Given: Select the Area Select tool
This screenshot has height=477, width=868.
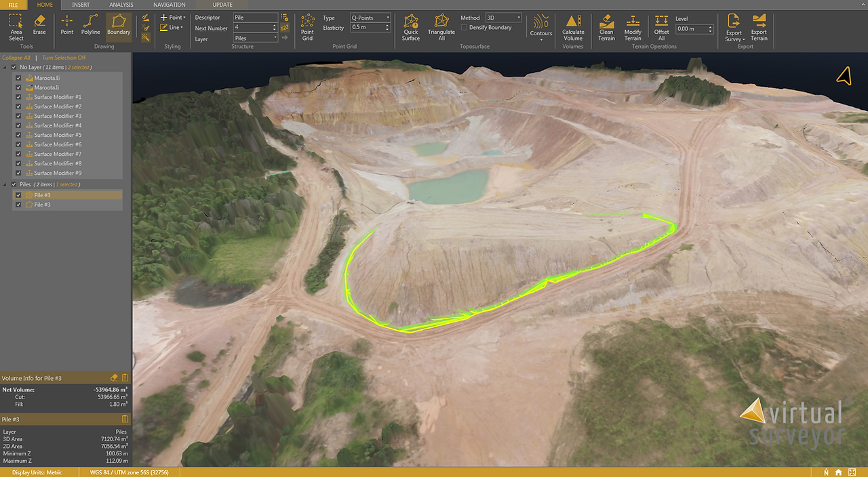Looking at the screenshot, I should 16,27.
